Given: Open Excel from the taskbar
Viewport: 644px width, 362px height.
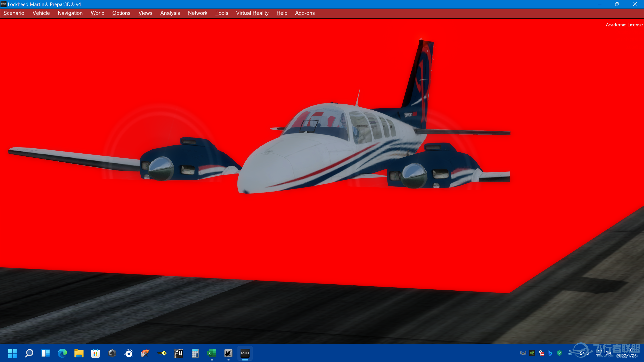Looking at the screenshot, I should coord(212,353).
